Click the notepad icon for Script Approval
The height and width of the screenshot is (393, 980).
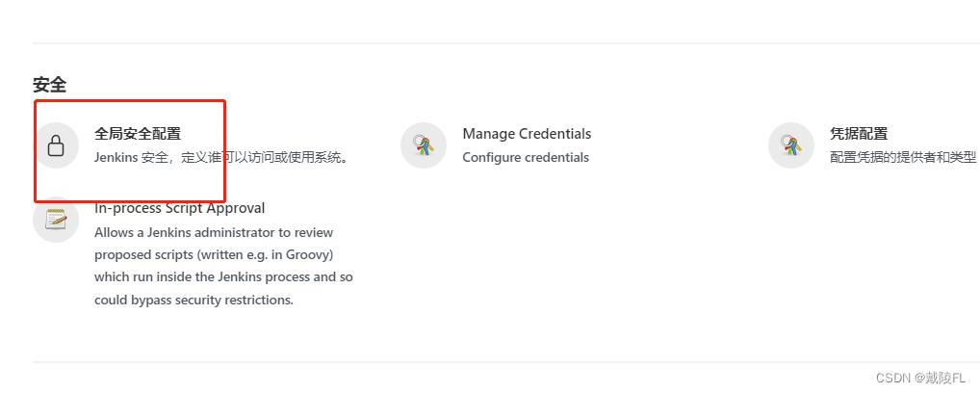pos(56,220)
